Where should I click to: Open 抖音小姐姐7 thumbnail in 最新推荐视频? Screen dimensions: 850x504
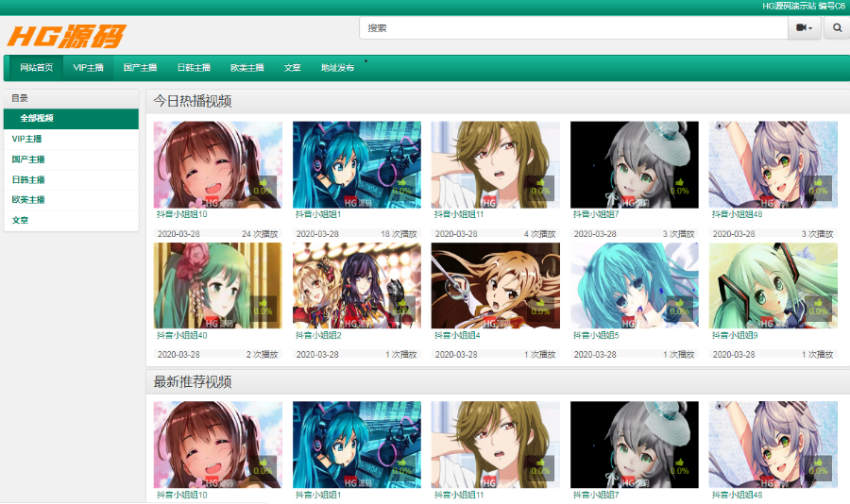click(x=635, y=445)
